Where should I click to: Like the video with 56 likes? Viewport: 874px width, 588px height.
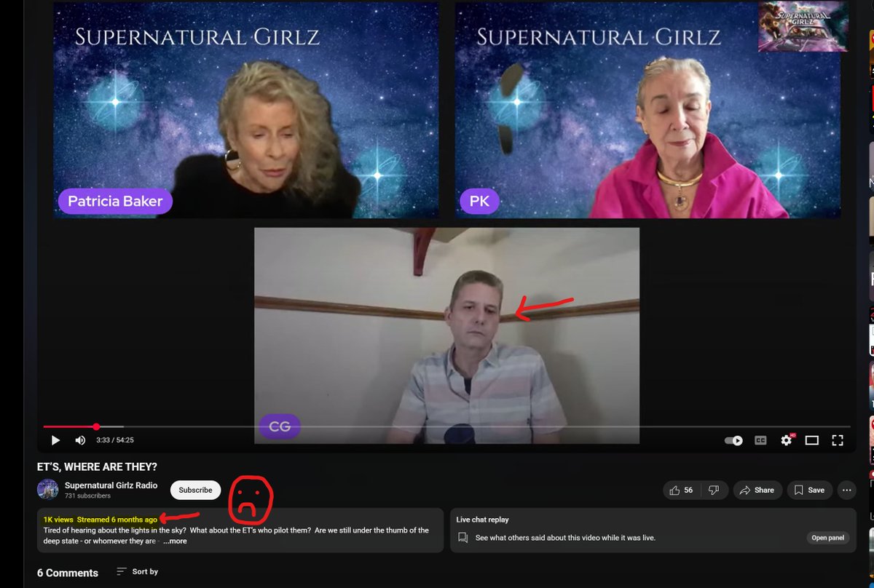[x=682, y=490]
